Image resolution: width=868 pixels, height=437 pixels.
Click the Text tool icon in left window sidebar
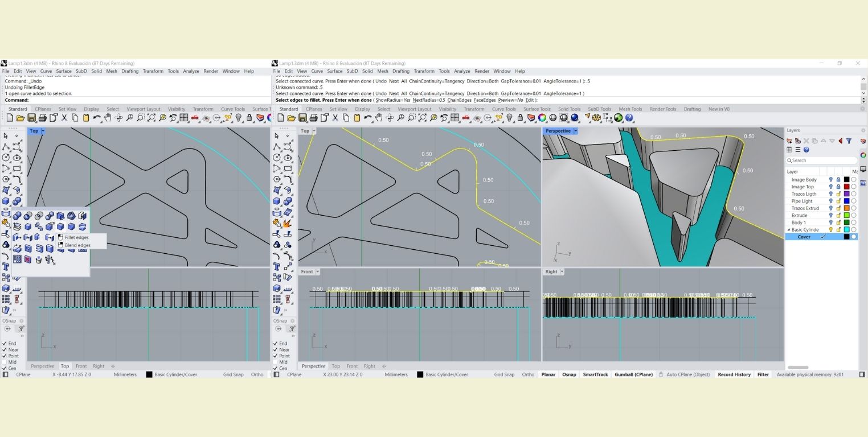[x=6, y=266]
